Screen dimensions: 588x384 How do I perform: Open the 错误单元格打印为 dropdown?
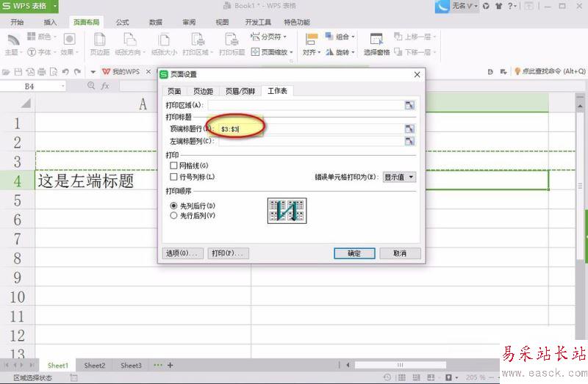(x=399, y=177)
